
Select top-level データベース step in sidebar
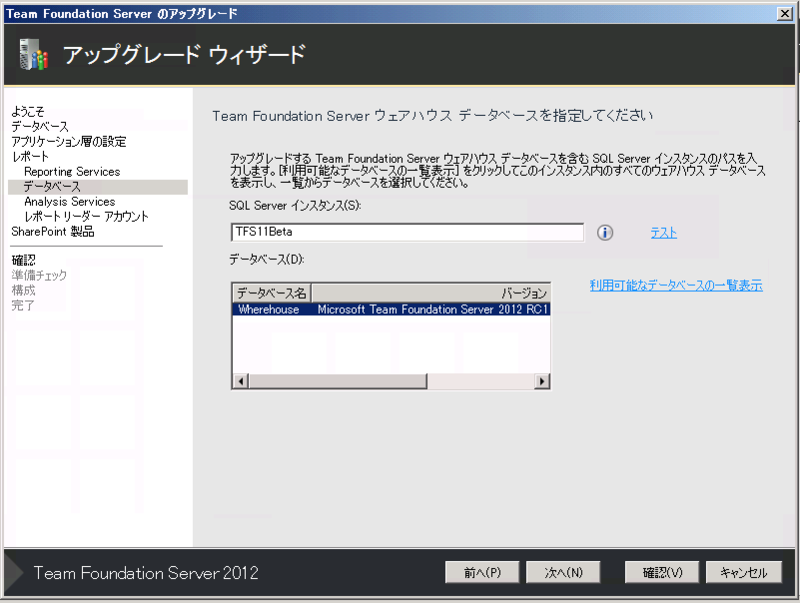[40, 126]
